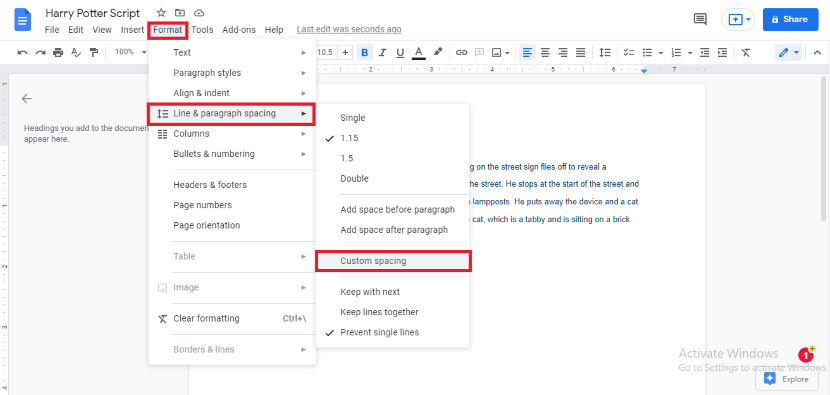Screen dimensions: 830x395
Task: Open the insert image dropdown
Action: (x=500, y=52)
